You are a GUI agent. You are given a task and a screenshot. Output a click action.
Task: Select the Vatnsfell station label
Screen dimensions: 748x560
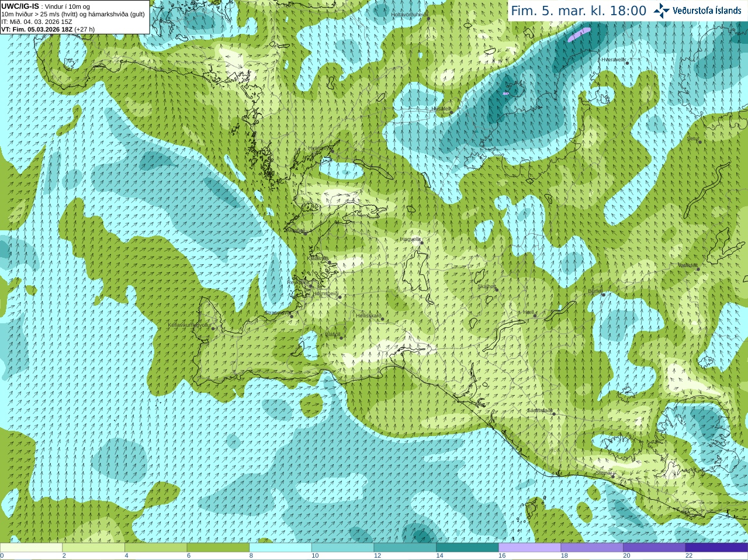[688, 265]
